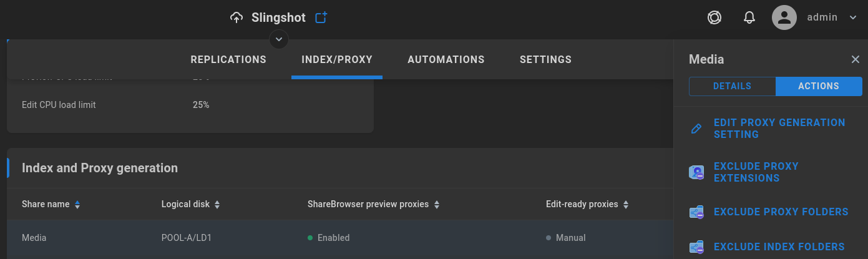Show the Details tab in Media panel

pos(732,86)
